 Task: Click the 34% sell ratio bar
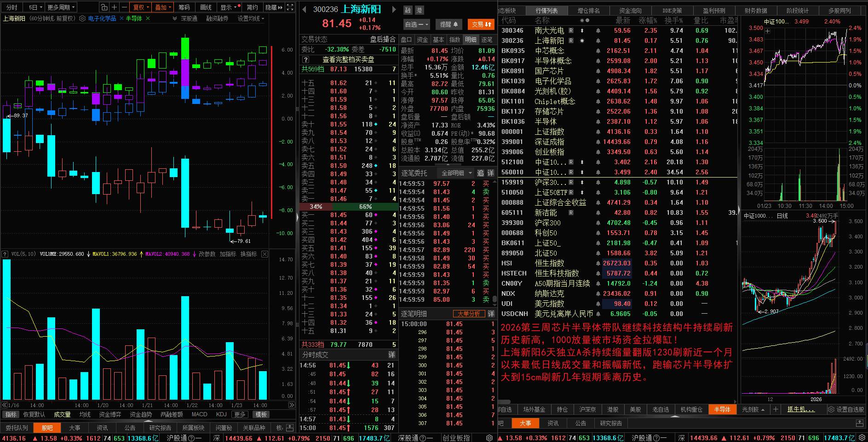(x=316, y=207)
